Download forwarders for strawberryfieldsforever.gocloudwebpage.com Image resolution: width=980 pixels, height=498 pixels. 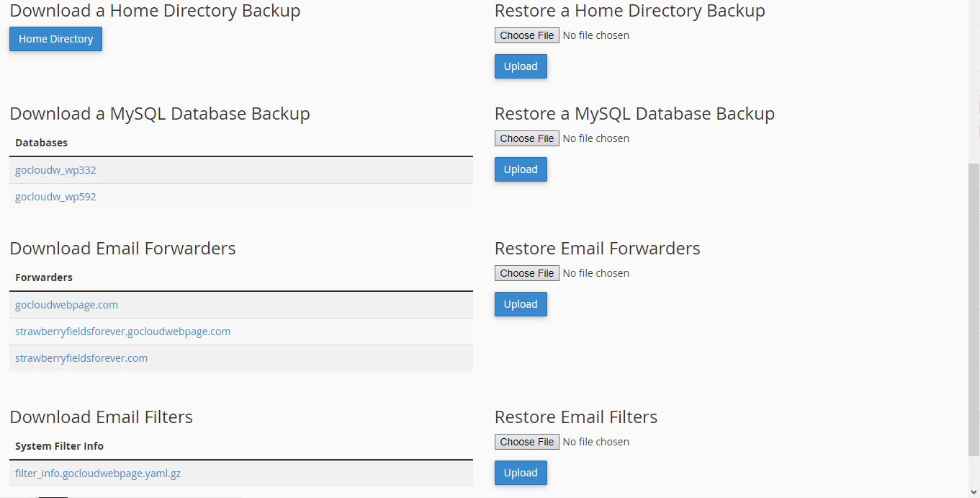click(122, 332)
